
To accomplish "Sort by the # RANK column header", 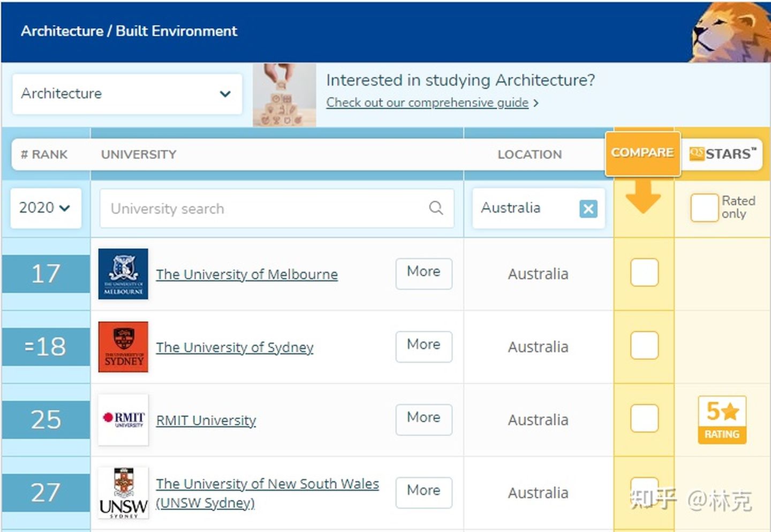I will point(44,155).
